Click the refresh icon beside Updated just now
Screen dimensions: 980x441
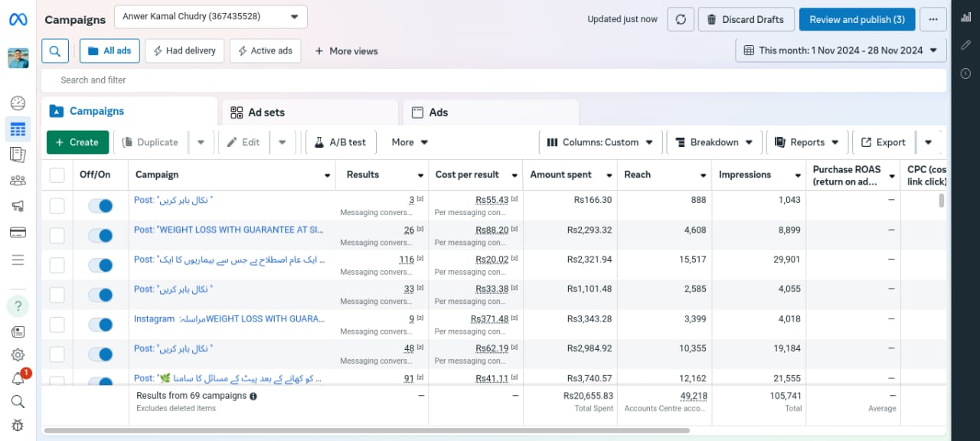point(681,19)
